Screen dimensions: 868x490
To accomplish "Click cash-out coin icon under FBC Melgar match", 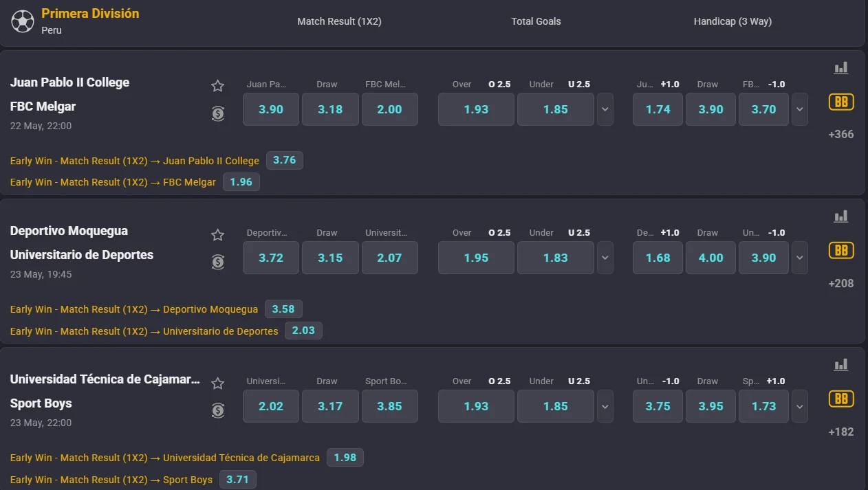I will 218,113.
